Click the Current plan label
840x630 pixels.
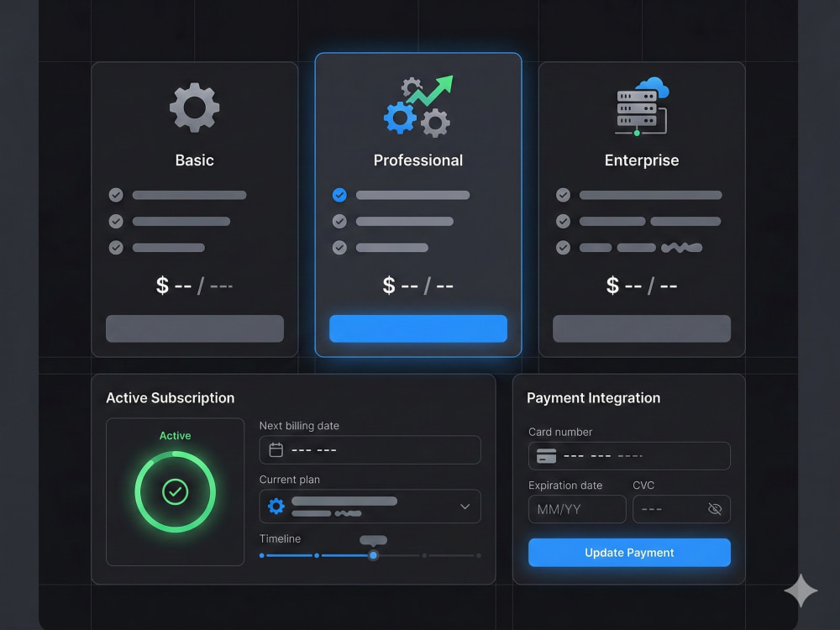pos(289,480)
